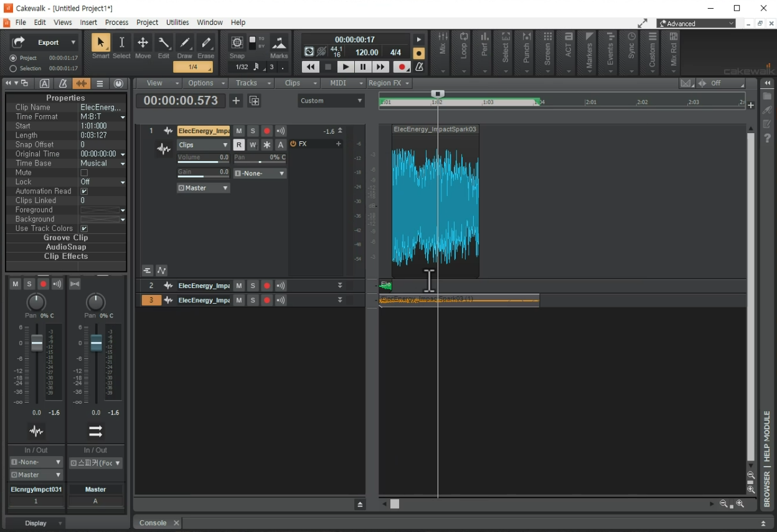Click the Marks landmarks icon

(x=279, y=43)
